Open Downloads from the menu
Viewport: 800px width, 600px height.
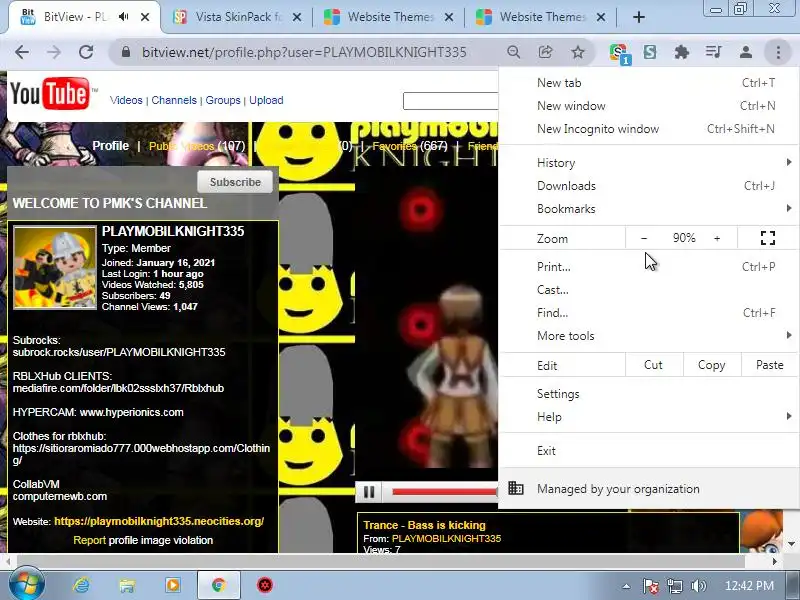pos(648,186)
